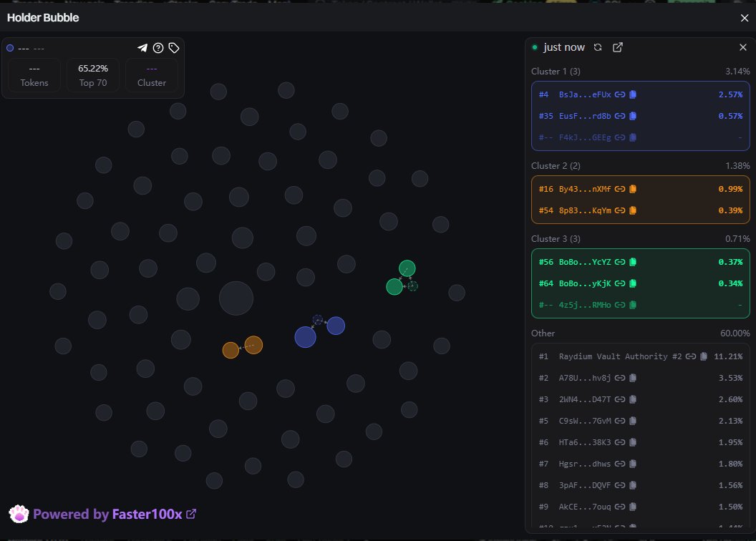756x541 pixels.
Task: Click the Telegram share icon
Action: point(142,48)
